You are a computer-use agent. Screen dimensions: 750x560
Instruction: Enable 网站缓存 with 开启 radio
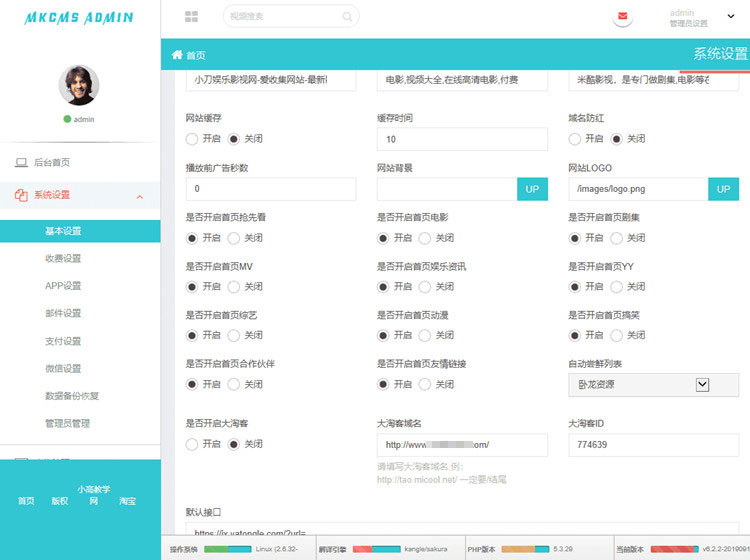(193, 139)
